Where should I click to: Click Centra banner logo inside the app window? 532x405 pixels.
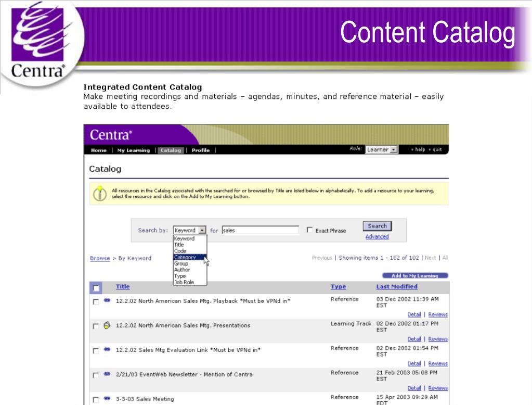coord(111,135)
